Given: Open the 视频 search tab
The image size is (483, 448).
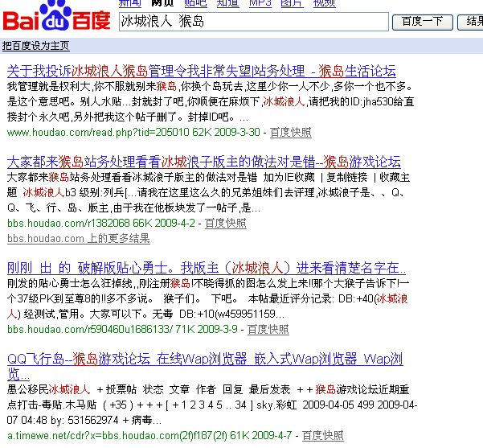Looking at the screenshot, I should [x=325, y=3].
